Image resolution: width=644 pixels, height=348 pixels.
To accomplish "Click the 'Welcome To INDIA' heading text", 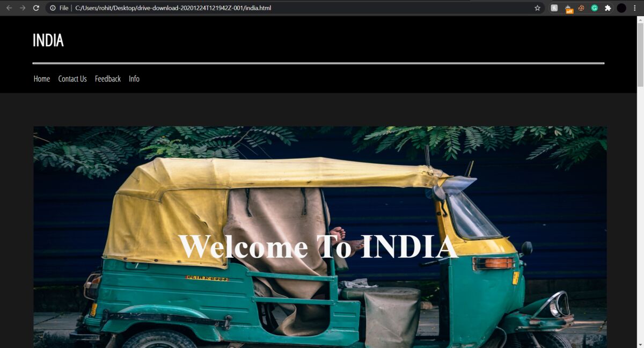I will [x=318, y=247].
